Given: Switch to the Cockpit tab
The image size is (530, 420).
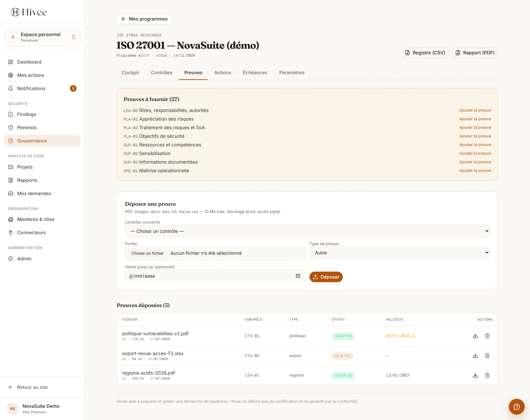Looking at the screenshot, I should click(x=130, y=73).
